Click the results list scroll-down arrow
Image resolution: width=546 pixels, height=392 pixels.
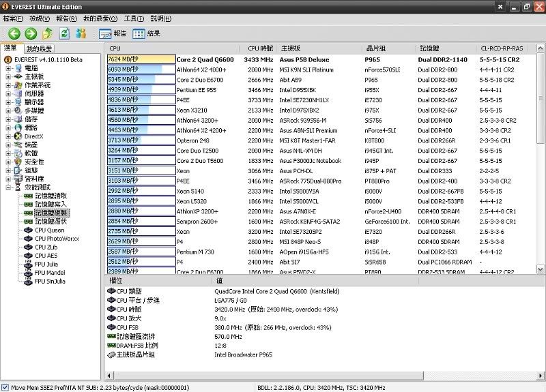[541, 269]
